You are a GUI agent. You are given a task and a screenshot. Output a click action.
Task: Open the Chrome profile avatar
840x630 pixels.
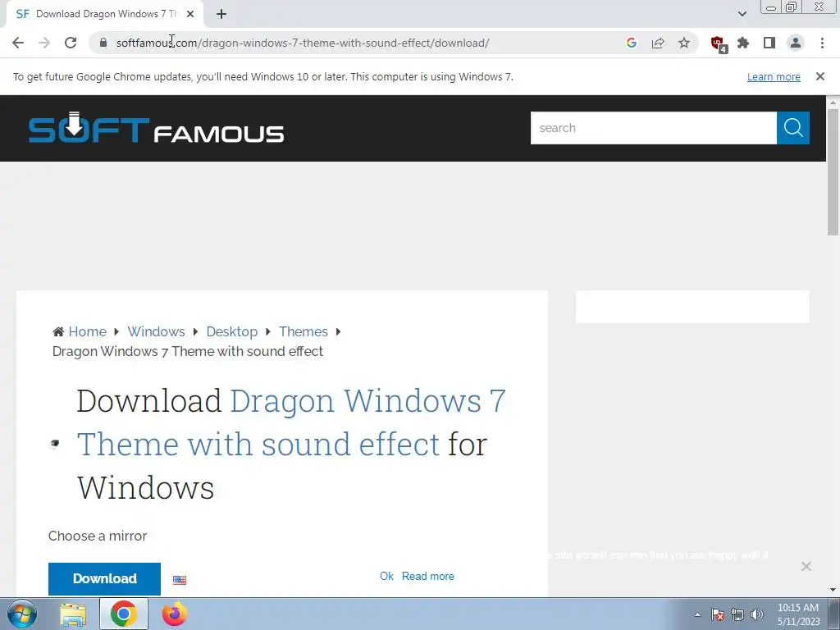coord(796,43)
